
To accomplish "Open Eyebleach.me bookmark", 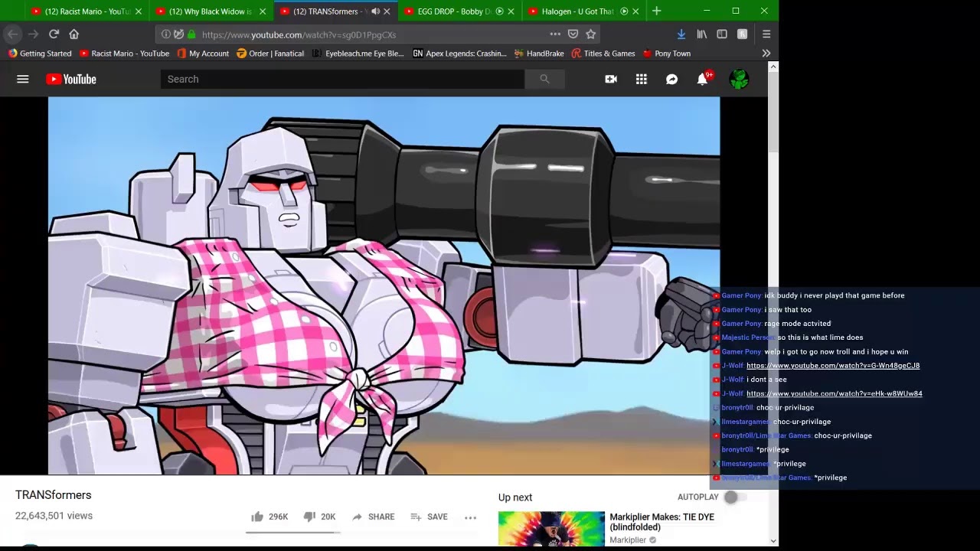I will tap(358, 54).
